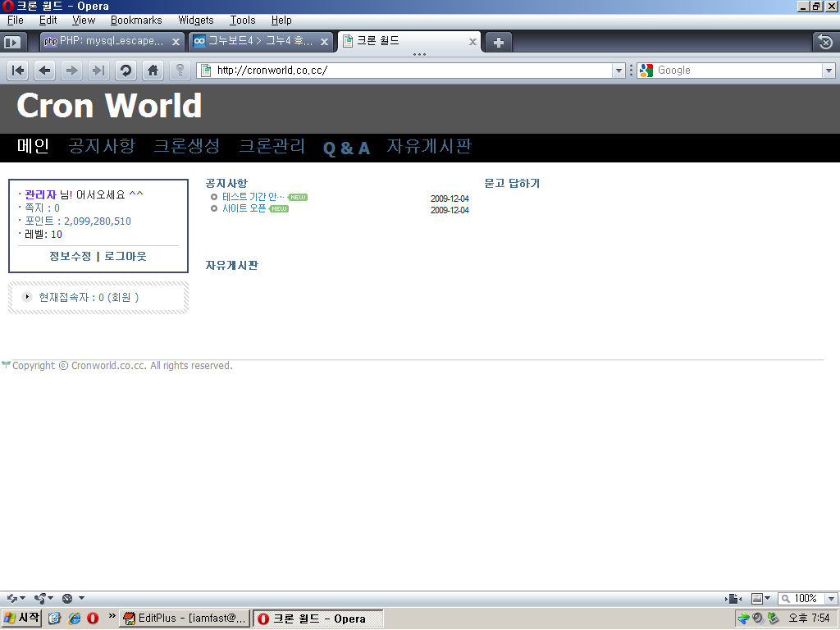Switch to the PHP mysql_escape tab

point(104,41)
